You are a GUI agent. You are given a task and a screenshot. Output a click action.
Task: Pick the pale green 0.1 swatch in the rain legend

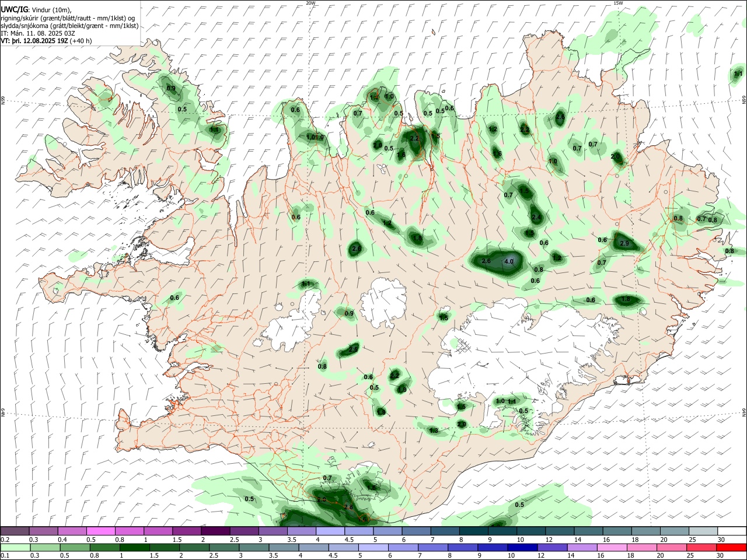15,547
